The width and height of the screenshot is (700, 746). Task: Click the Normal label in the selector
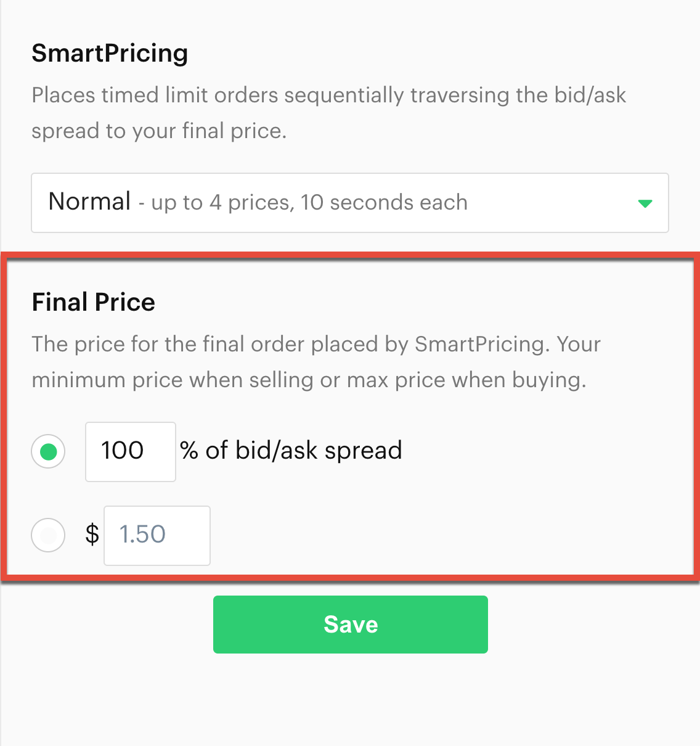pos(89,202)
